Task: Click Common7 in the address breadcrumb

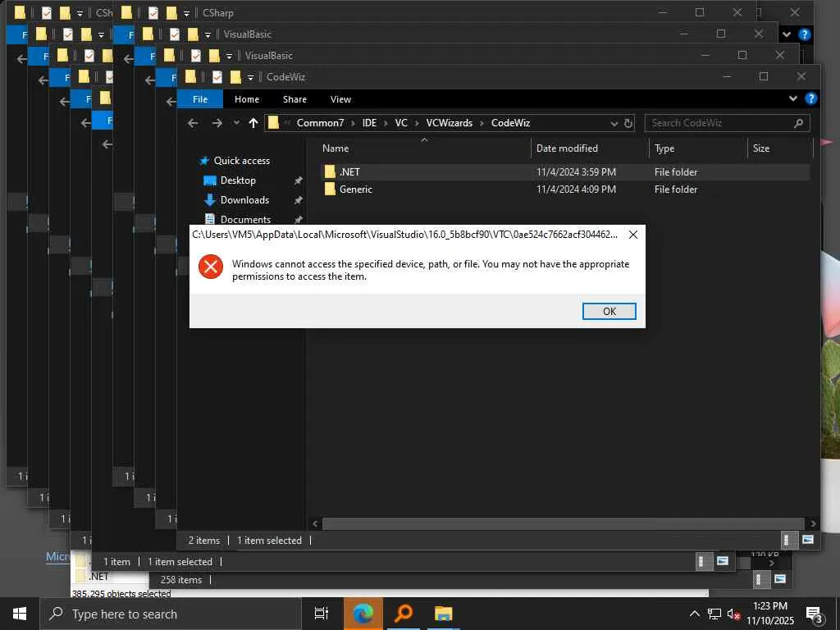Action: click(x=320, y=123)
